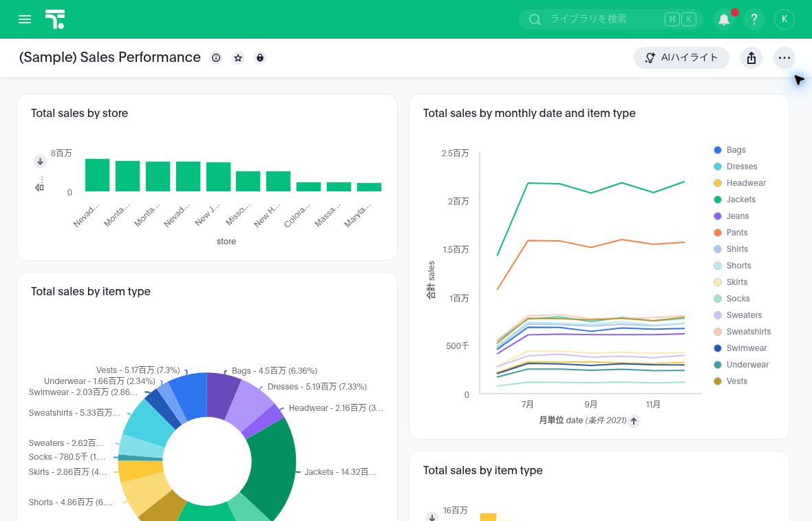Toggle Shorts legend entry
812x521 pixels.
pyautogui.click(x=732, y=266)
